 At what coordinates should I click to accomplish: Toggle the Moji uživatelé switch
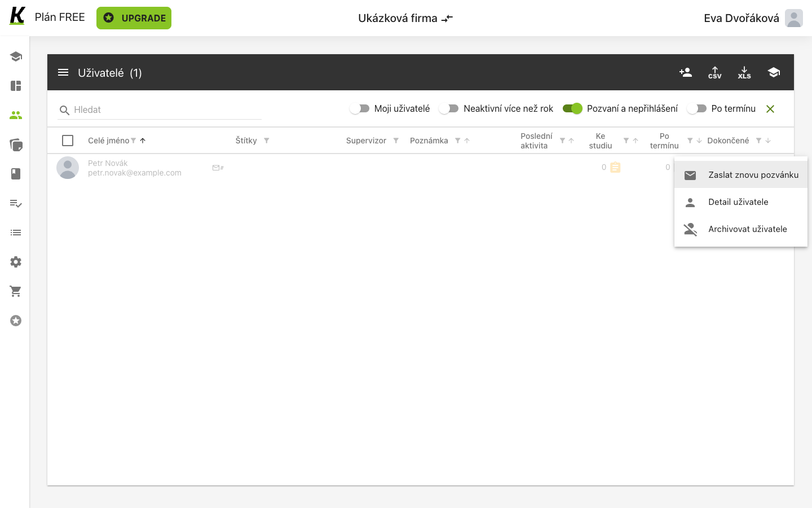(x=359, y=108)
